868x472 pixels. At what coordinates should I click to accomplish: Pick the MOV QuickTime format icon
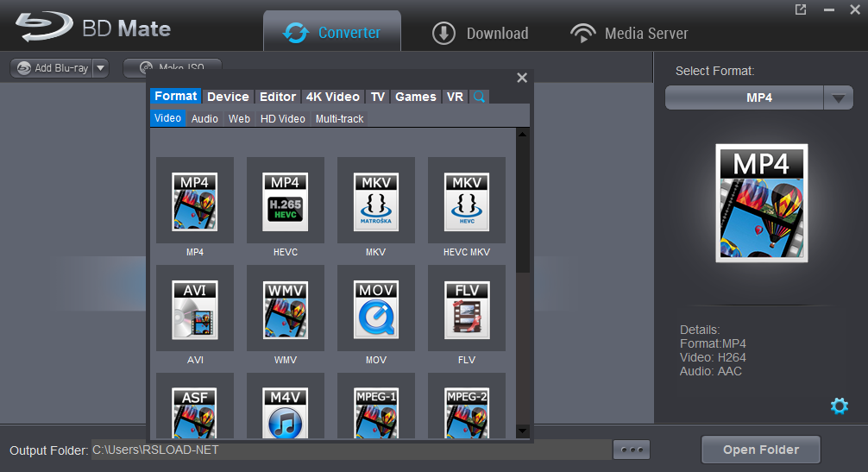(376, 308)
